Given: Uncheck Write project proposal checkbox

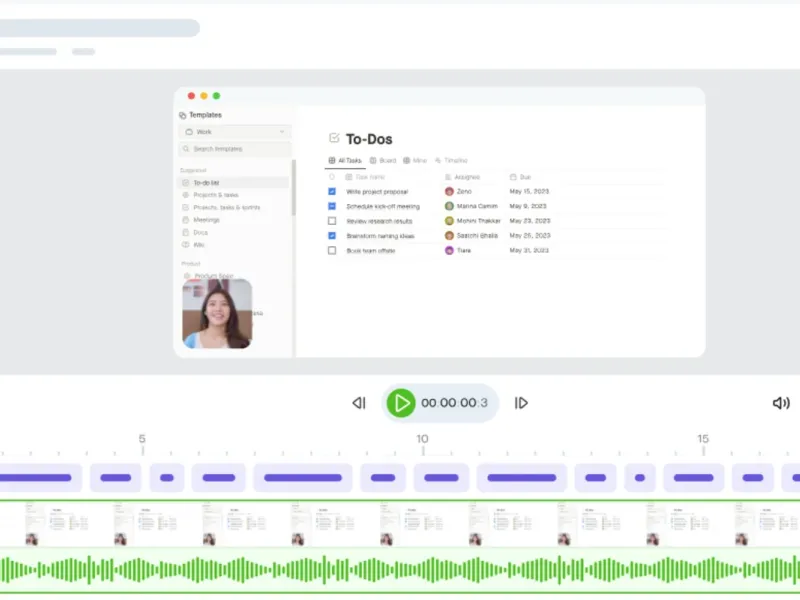Looking at the screenshot, I should [332, 191].
